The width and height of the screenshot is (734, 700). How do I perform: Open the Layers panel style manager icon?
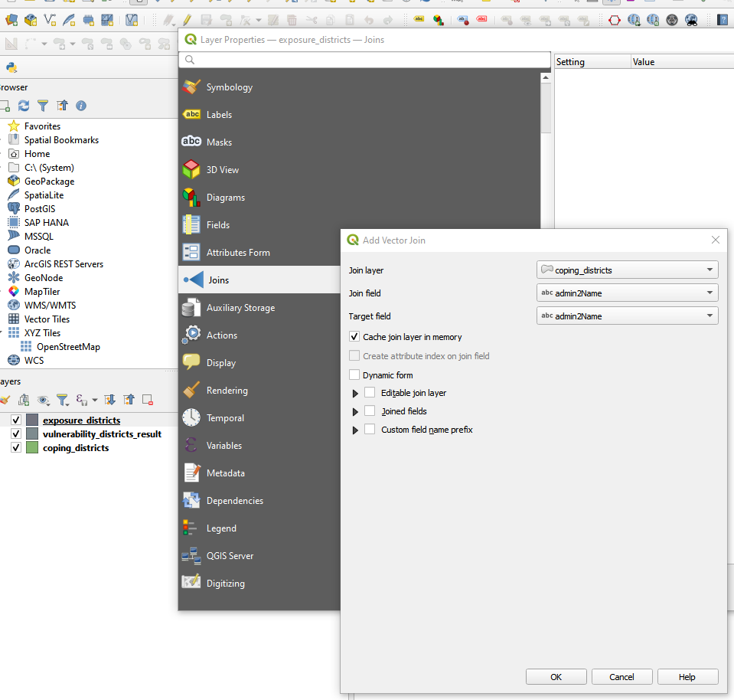point(5,400)
